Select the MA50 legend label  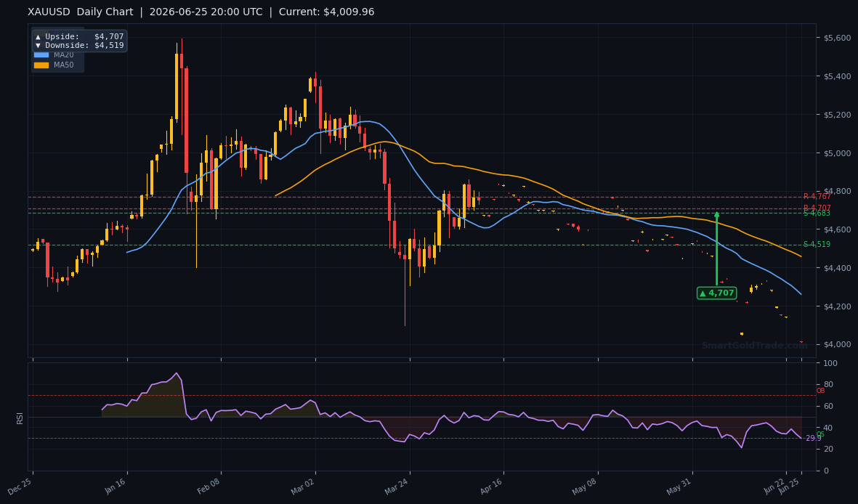63,65
